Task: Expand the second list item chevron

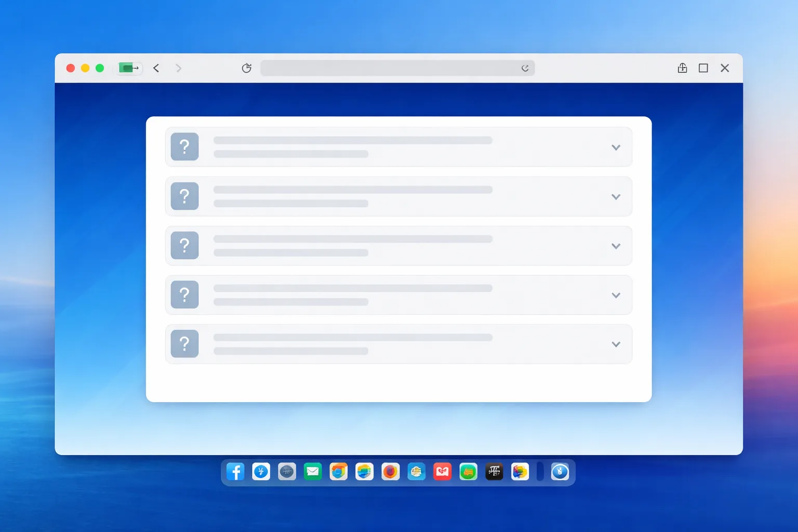Action: click(x=616, y=197)
